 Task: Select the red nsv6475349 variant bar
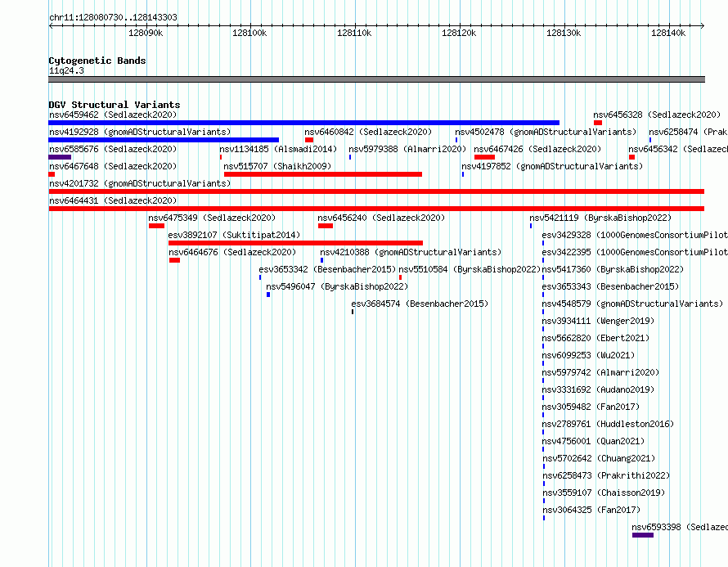pyautogui.click(x=156, y=226)
